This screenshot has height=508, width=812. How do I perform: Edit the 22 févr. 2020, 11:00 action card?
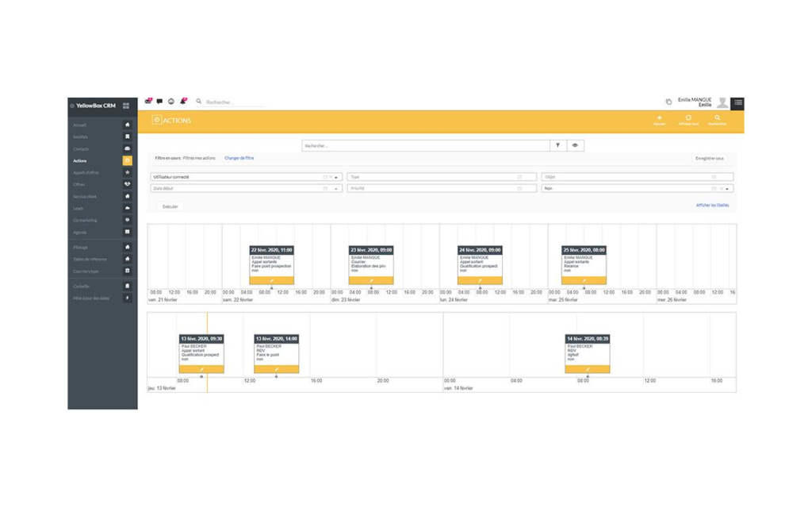(x=272, y=280)
